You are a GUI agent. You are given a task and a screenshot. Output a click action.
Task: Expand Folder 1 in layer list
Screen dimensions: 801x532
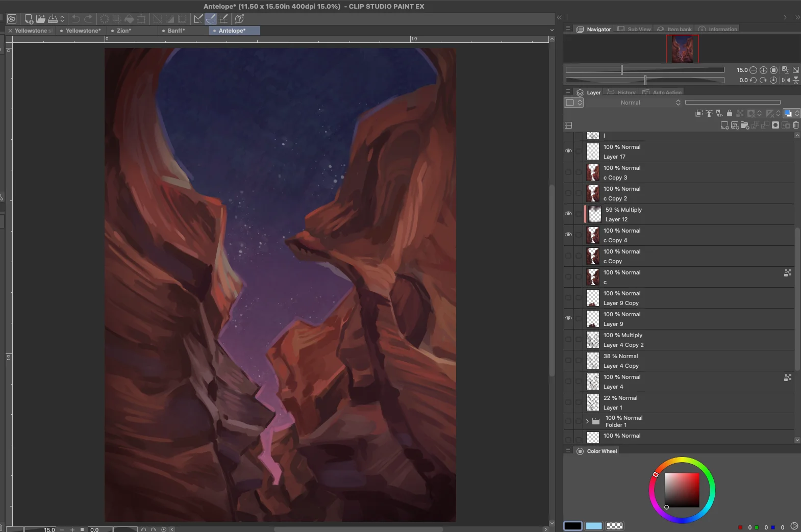(587, 421)
